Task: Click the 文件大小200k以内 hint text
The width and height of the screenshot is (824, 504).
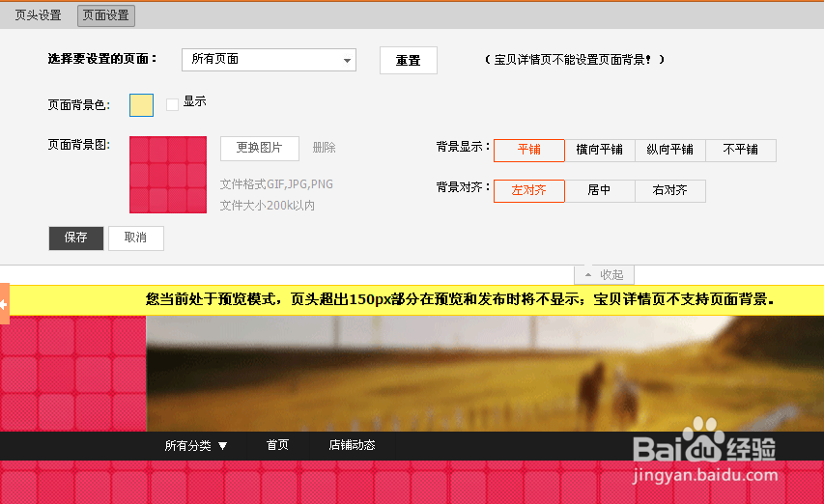Action: tap(268, 206)
